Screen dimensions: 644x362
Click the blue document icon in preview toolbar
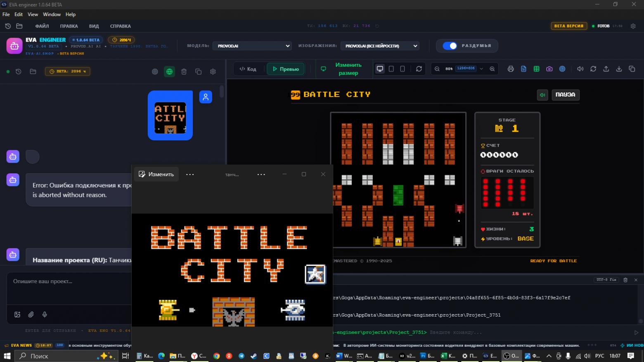click(x=523, y=69)
